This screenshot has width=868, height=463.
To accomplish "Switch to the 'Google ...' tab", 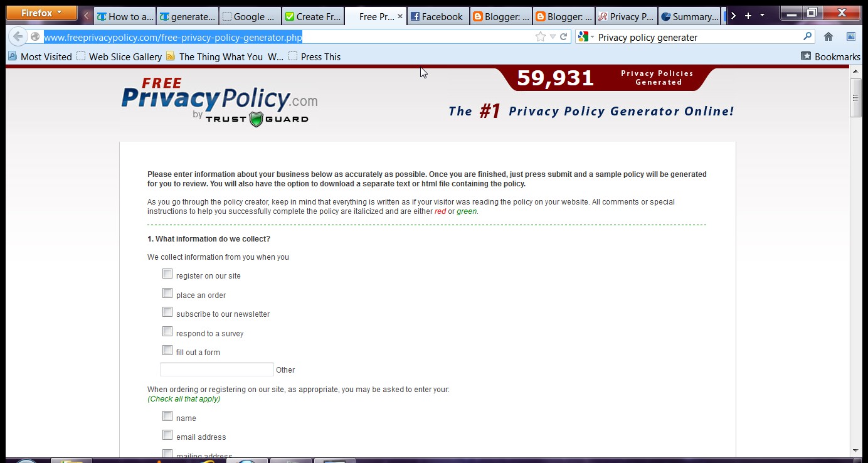I will point(250,16).
